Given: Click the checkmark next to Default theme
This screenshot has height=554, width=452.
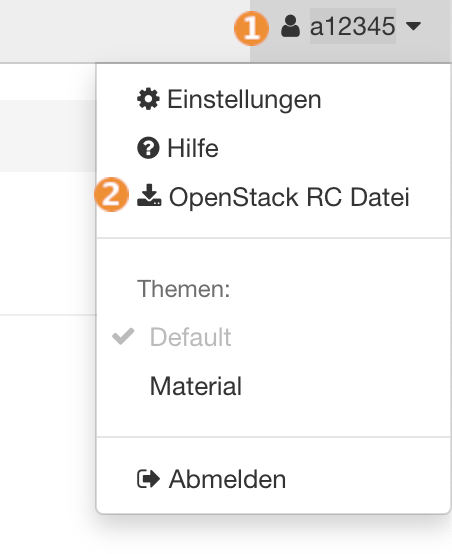Looking at the screenshot, I should point(123,336).
